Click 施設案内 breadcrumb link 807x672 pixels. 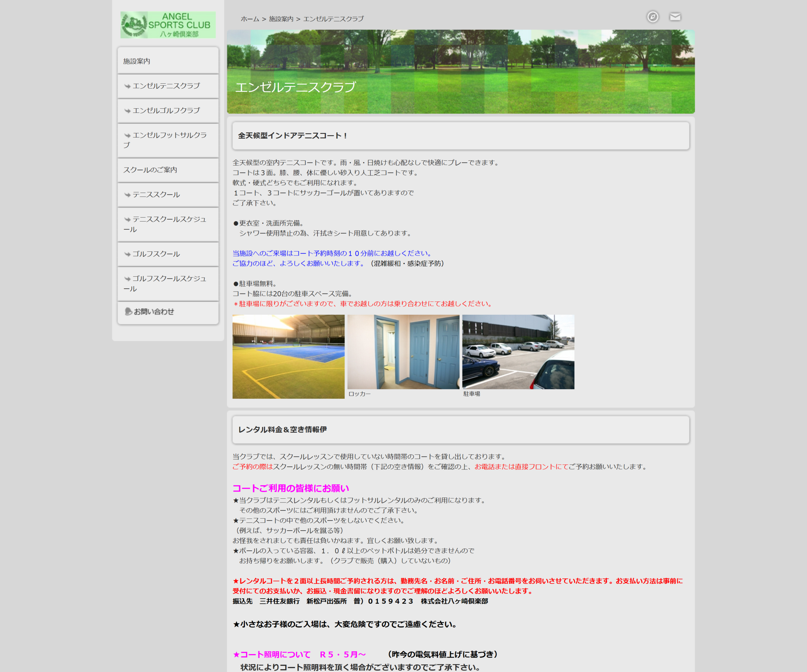tap(281, 19)
